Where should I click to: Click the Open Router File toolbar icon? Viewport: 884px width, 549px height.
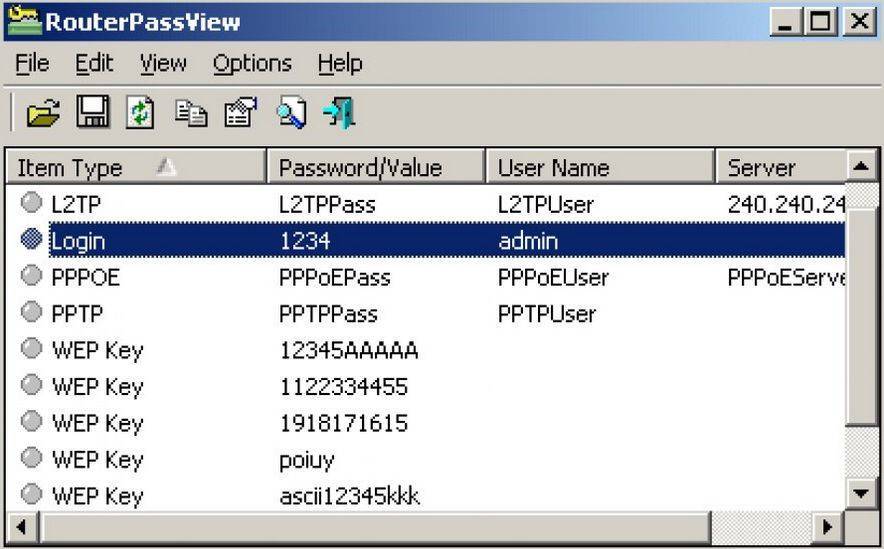click(x=43, y=113)
